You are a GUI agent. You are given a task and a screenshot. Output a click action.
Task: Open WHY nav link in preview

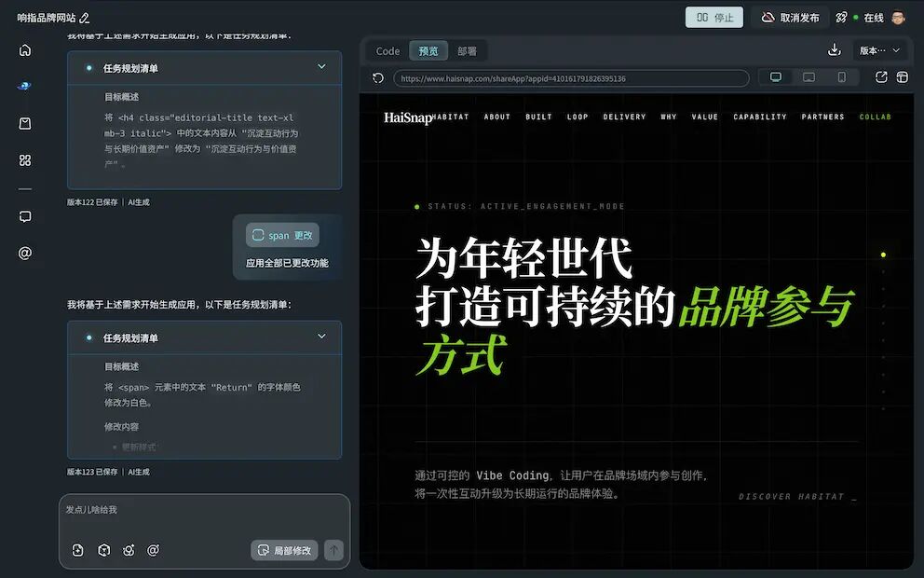668,117
